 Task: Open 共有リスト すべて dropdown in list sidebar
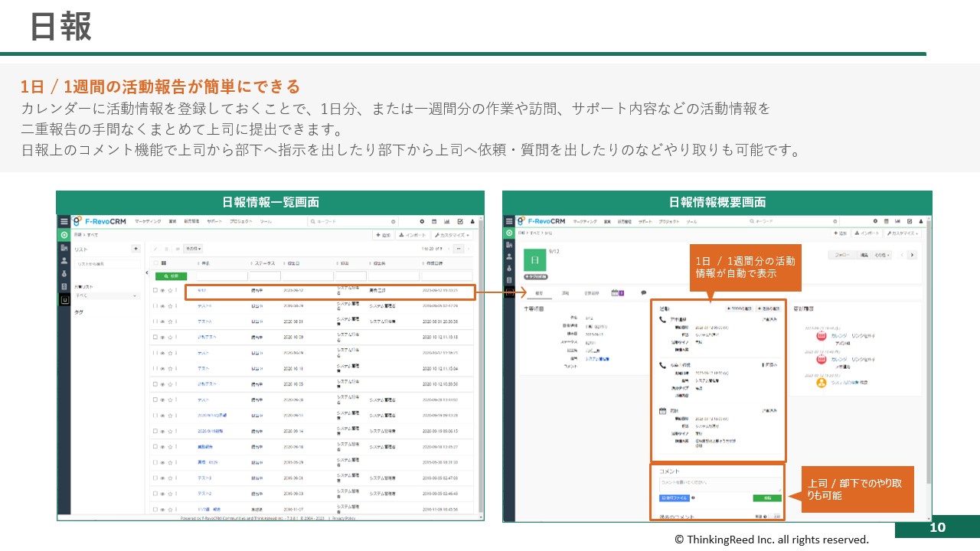click(x=107, y=295)
